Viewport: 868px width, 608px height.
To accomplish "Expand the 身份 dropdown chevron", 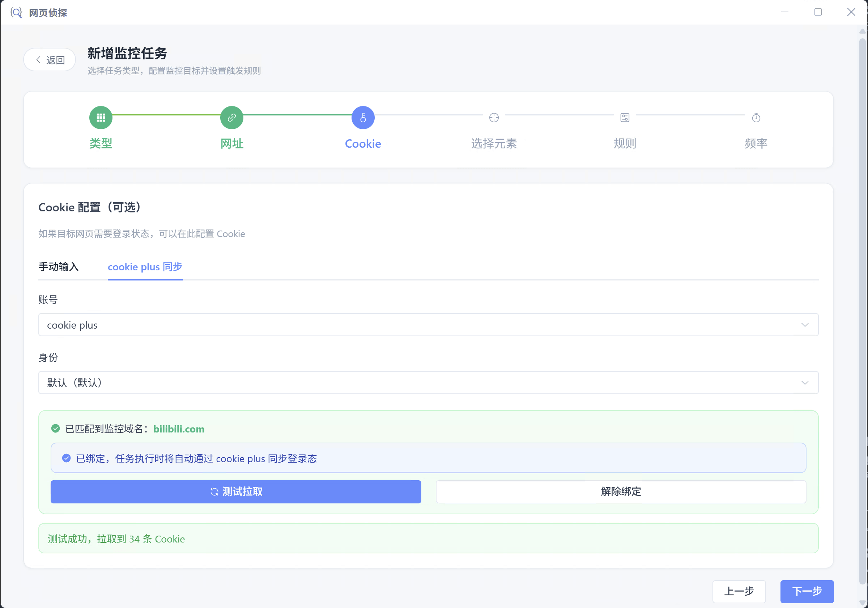I will tap(805, 383).
